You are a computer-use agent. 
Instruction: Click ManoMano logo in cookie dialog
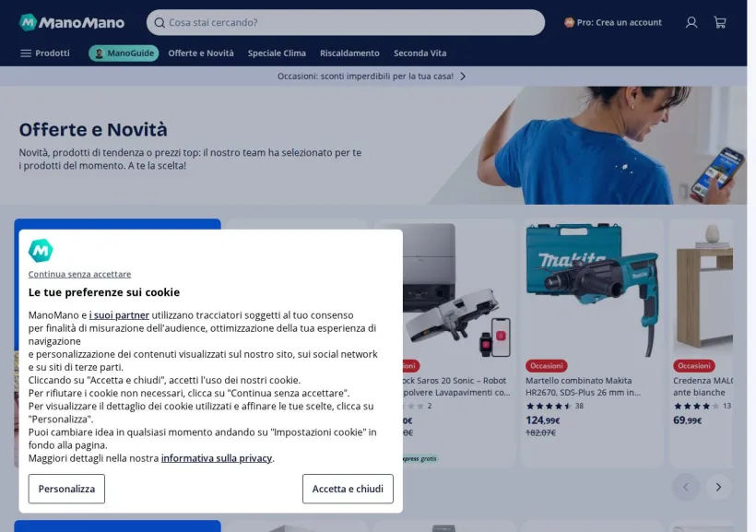(41, 250)
